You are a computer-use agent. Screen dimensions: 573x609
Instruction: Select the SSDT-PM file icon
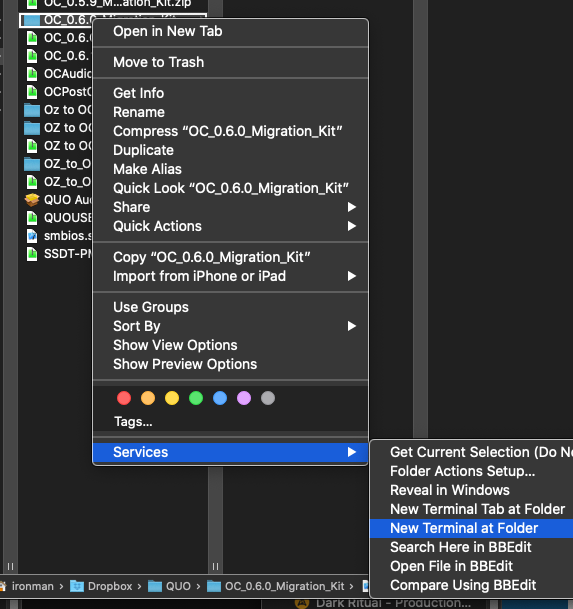[x=32, y=254]
